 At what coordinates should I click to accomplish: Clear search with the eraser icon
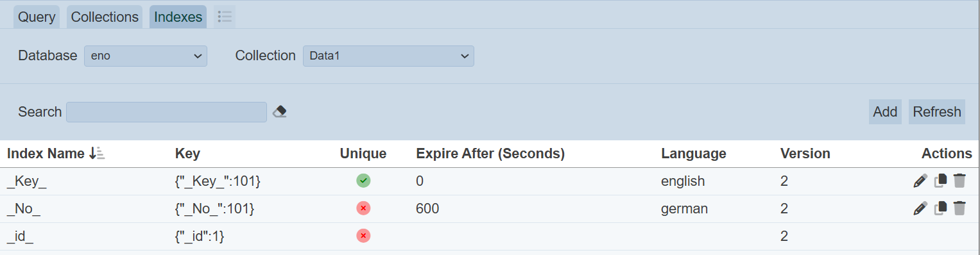click(279, 111)
